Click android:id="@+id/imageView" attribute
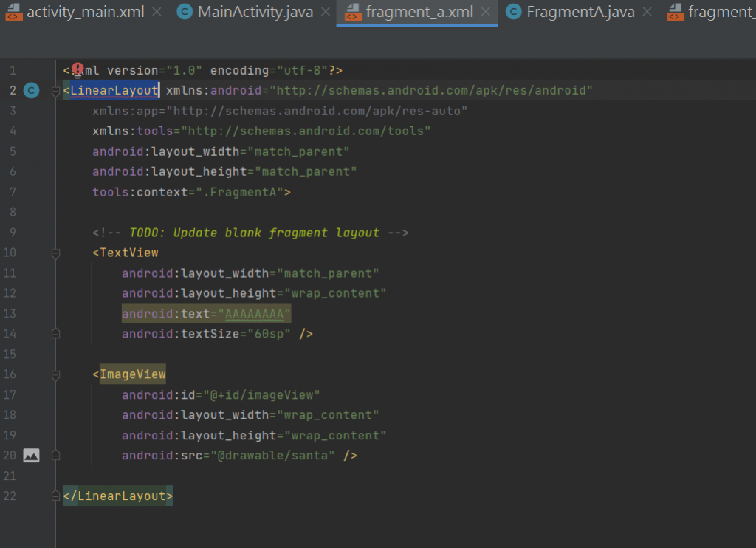Image resolution: width=756 pixels, height=548 pixels. click(221, 395)
